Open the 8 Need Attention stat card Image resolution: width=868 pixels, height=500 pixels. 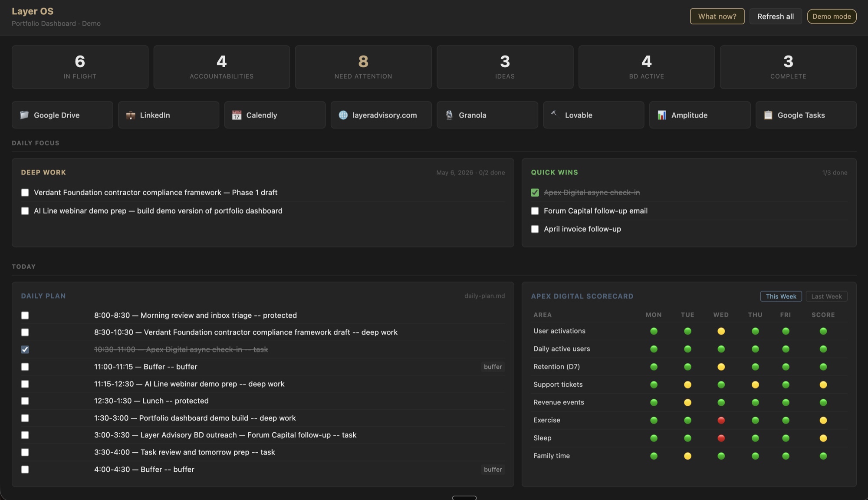tap(363, 67)
